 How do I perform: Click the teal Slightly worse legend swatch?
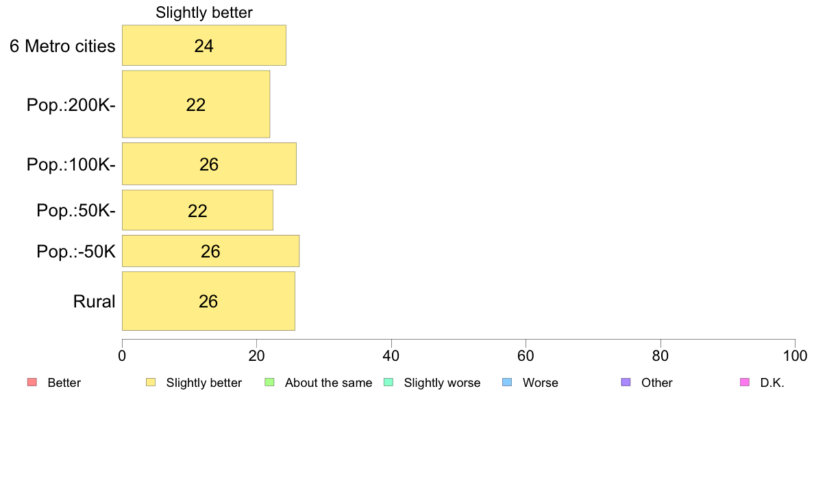[x=388, y=383]
